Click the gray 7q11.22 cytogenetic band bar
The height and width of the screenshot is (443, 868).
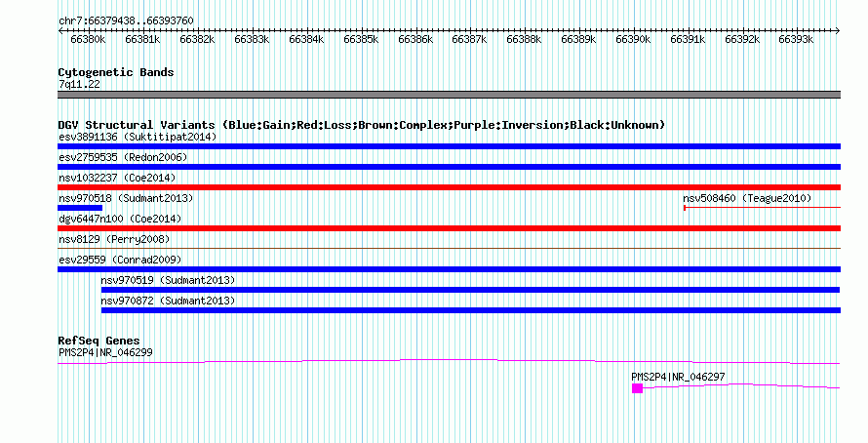click(x=449, y=95)
